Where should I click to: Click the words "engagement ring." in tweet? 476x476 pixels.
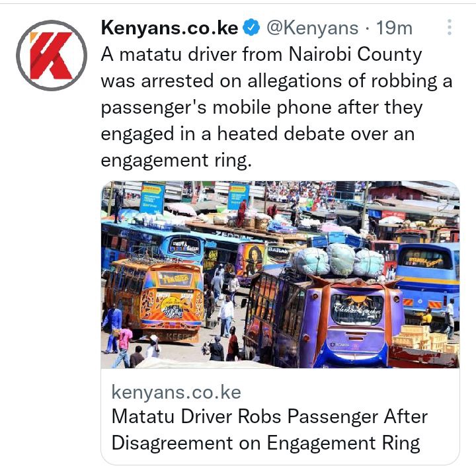pos(176,160)
